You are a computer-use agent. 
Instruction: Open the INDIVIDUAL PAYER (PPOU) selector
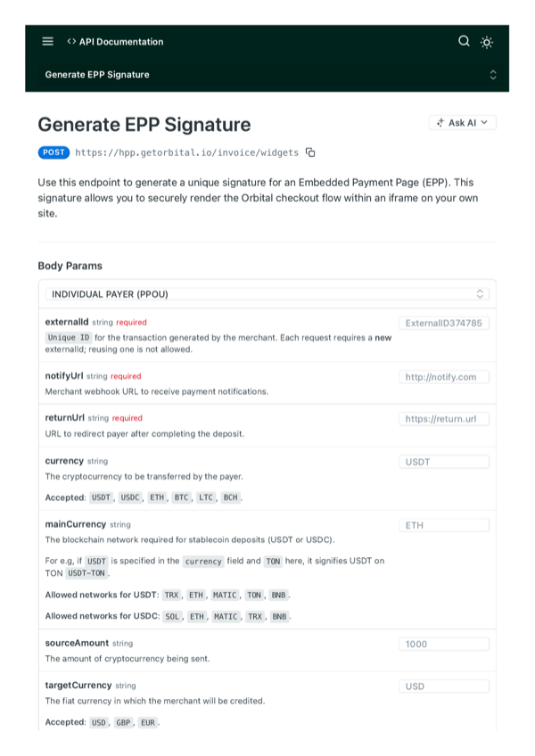(267, 293)
